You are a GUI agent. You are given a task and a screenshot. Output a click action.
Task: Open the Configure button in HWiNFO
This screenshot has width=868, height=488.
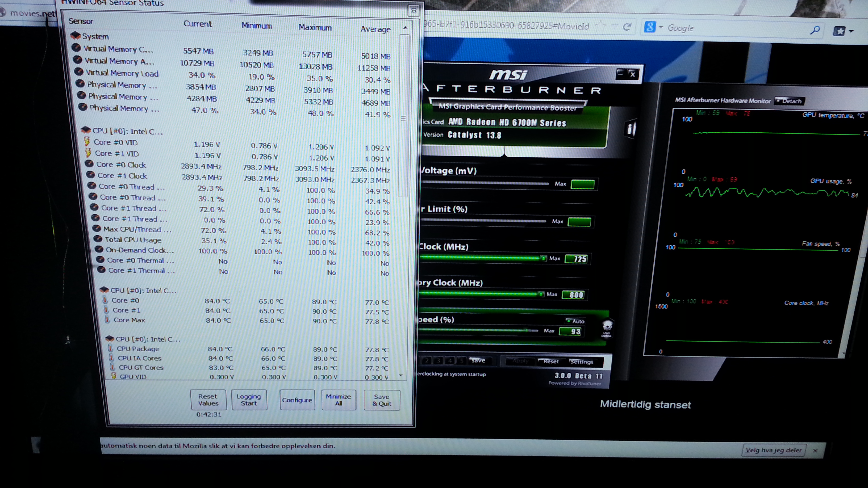297,400
